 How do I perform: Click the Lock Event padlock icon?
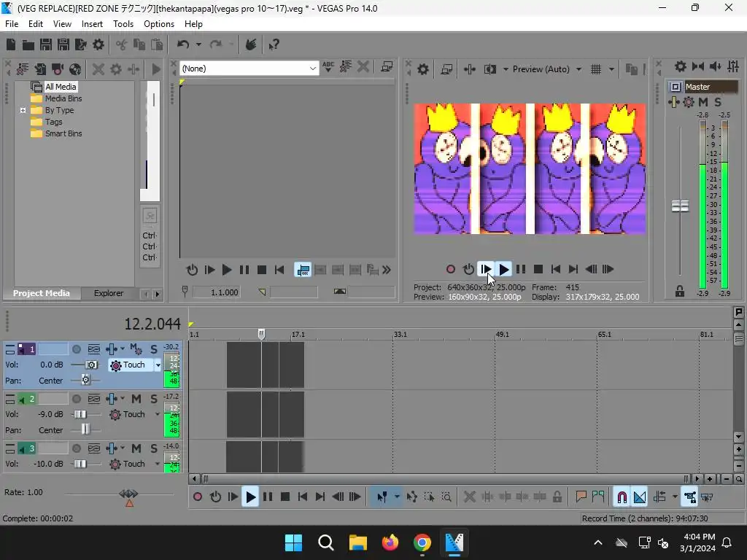point(557,497)
